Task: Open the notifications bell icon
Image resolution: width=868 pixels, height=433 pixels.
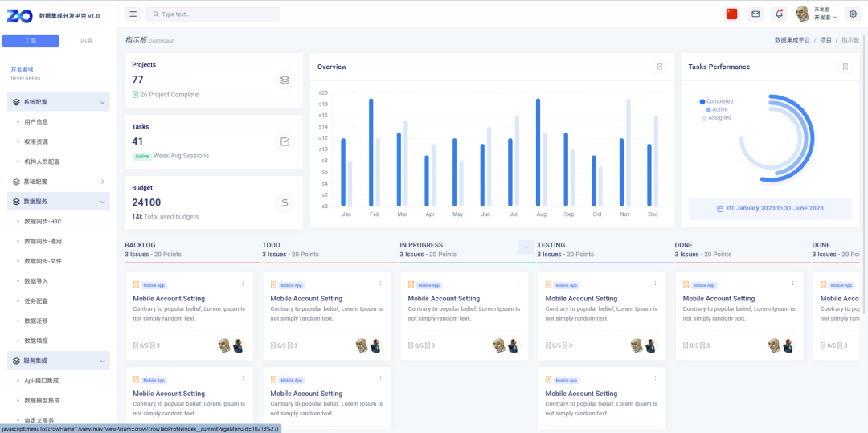Action: 779,14
